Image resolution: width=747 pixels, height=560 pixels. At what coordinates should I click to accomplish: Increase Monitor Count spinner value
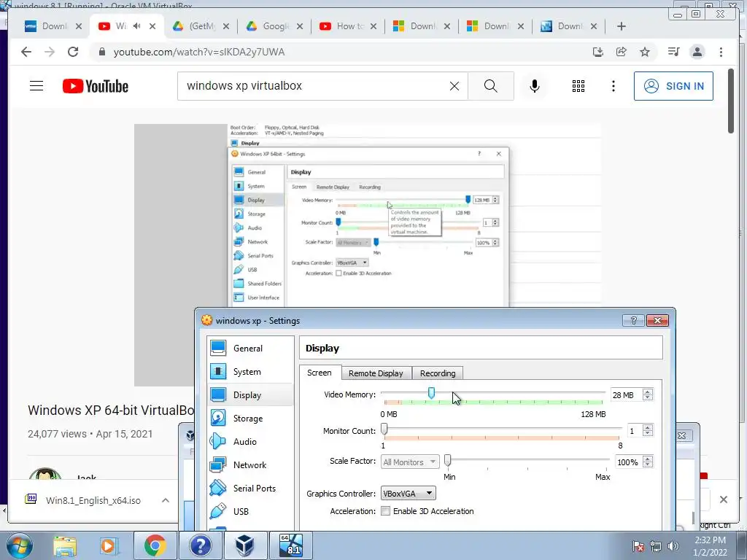[x=647, y=427]
